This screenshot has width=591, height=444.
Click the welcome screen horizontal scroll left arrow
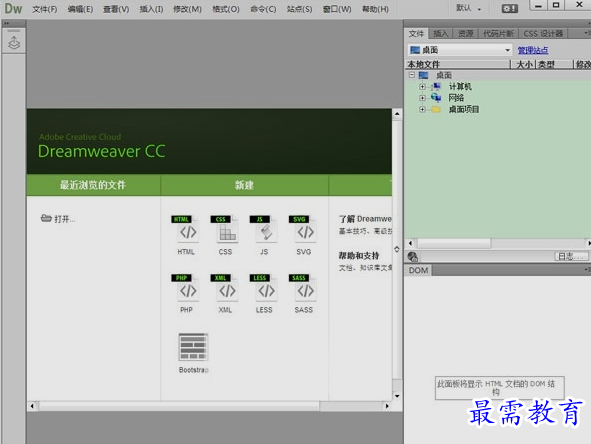(32, 406)
